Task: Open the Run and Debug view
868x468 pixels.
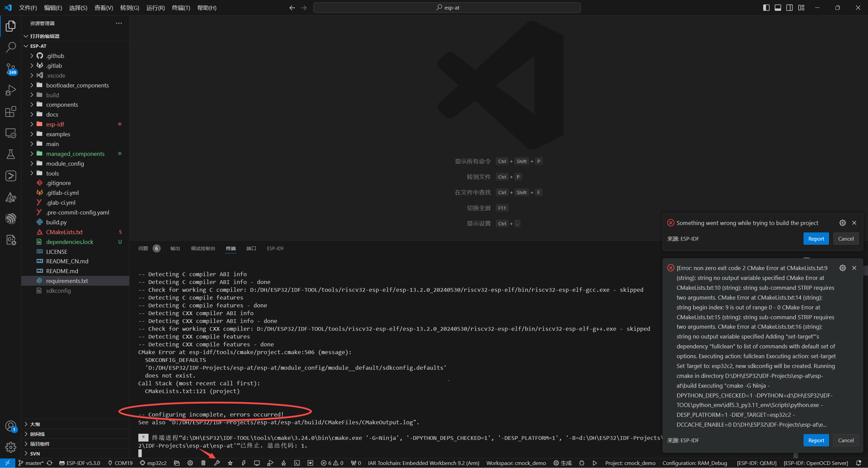Action: [11, 90]
